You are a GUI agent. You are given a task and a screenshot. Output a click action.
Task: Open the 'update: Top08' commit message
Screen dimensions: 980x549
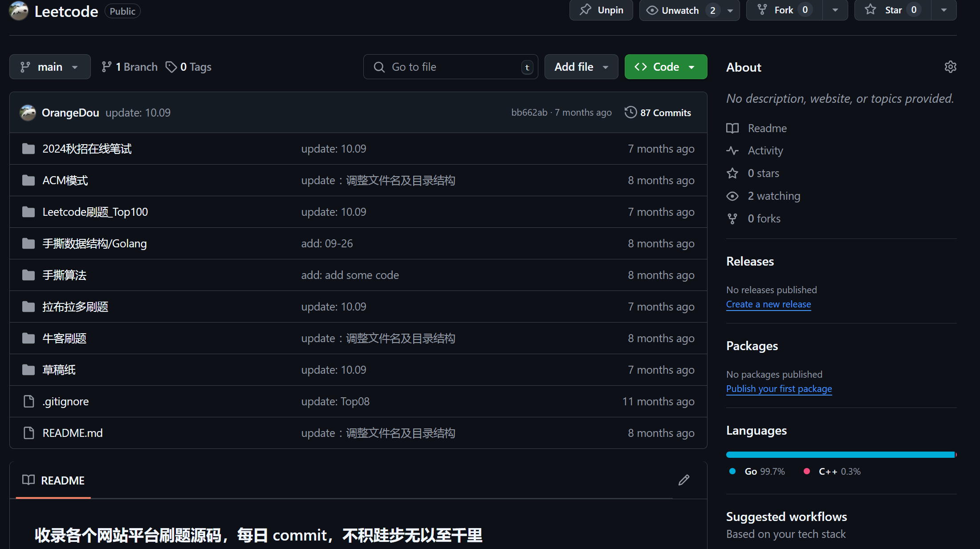[335, 401]
